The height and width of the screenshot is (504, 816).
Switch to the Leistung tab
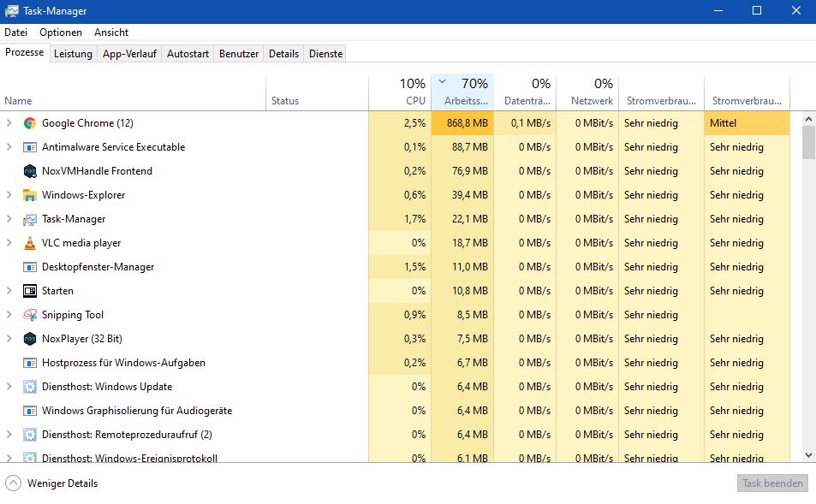tap(73, 54)
